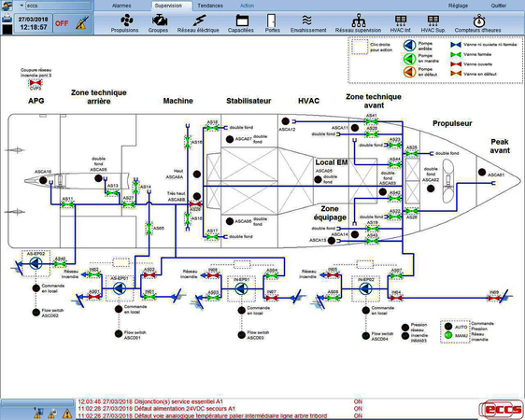Screen dimensions: 525x420
Task: Select the green AS11 valve
Action: [67, 204]
